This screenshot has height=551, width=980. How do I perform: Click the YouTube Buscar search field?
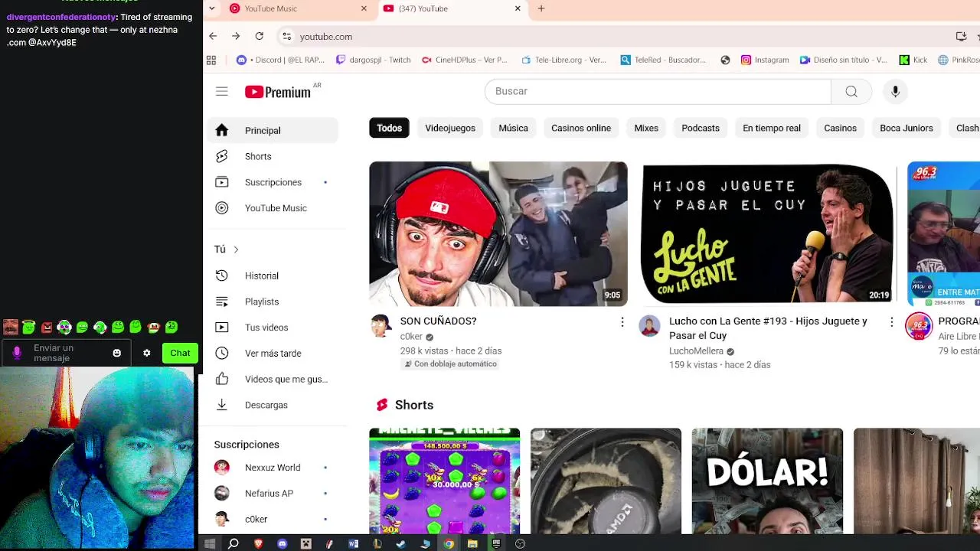tap(658, 91)
